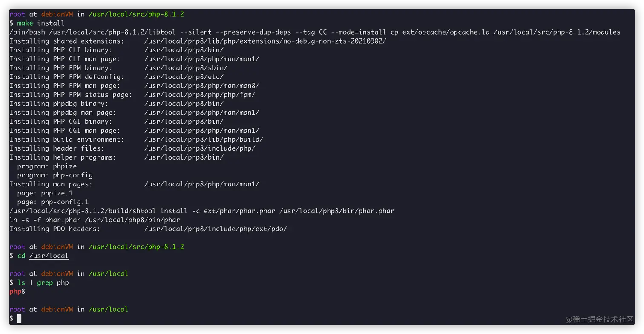Screen dimensions: 644x334
Task: Click the red 'php8' grep result
Action: tap(17, 292)
